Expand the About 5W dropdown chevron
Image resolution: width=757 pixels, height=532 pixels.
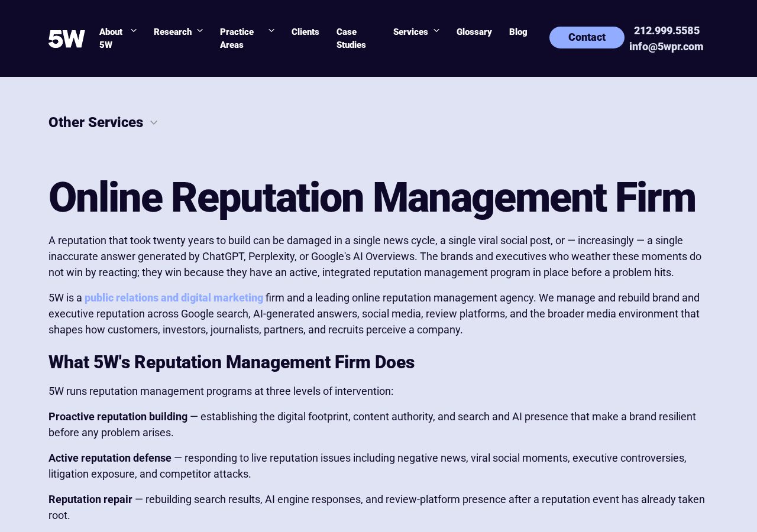[133, 30]
